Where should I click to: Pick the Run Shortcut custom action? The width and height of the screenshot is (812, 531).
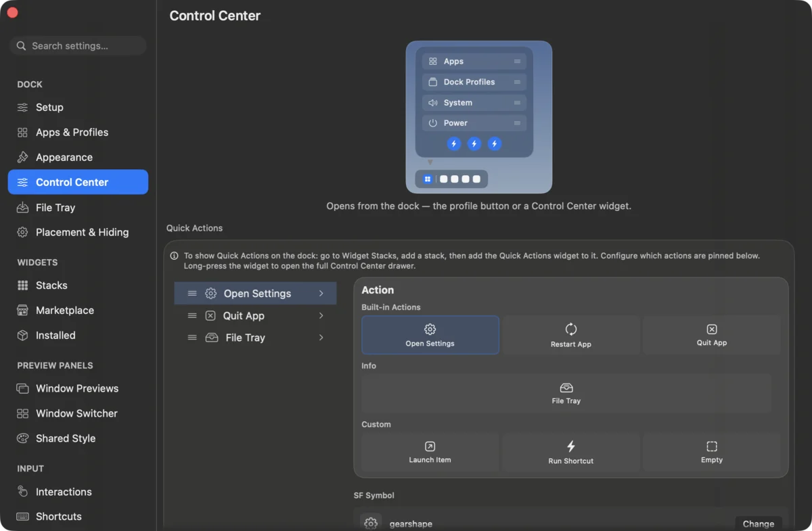571,452
